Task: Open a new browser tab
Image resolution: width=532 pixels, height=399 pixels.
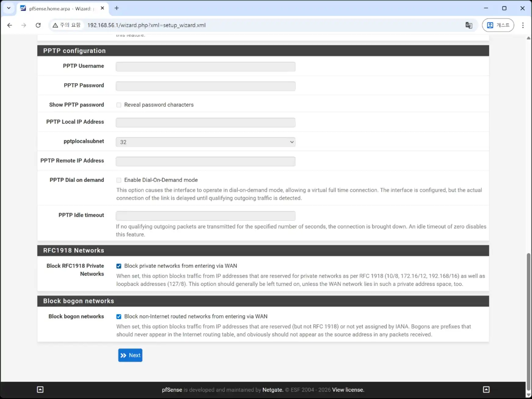Action: click(117, 8)
